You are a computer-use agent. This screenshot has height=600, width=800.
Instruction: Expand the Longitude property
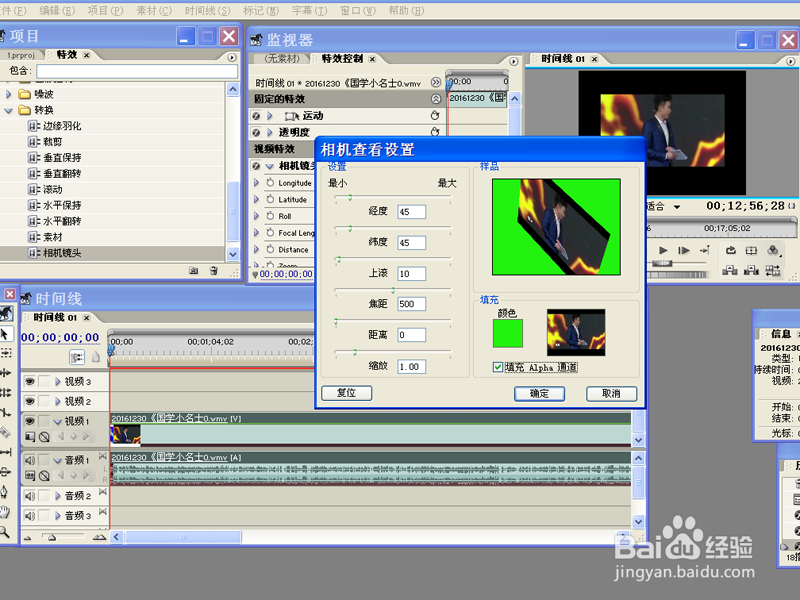257,183
